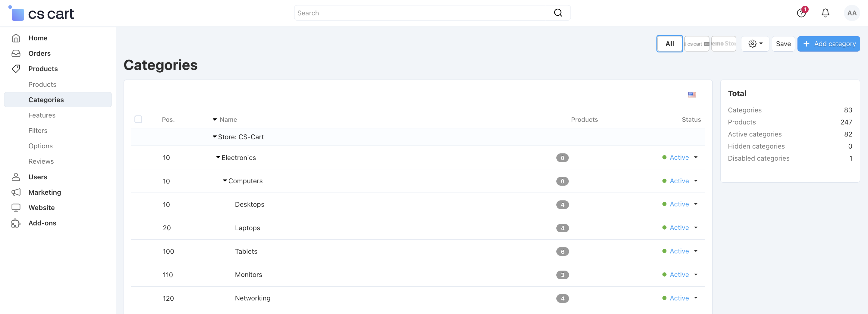The width and height of the screenshot is (868, 314).
Task: Click the Home house icon in sidebar
Action: point(16,38)
